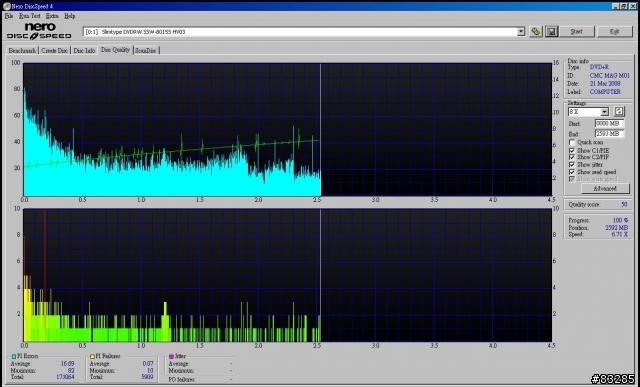This screenshot has width=640, height=387.
Task: Click the PI Failures maximum value 10
Action: coord(150,371)
